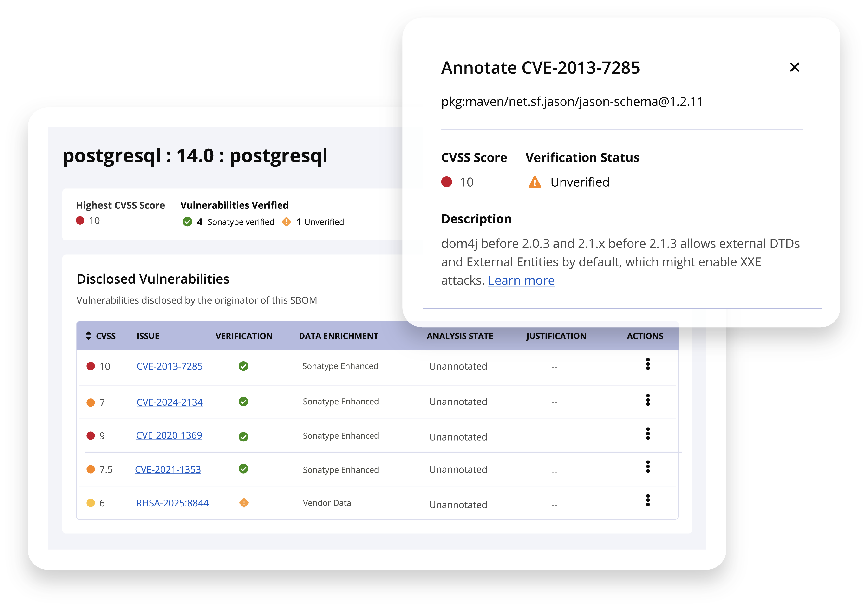Open actions menu for CVE-2021-1353 row
The height and width of the screenshot is (610, 868).
pyautogui.click(x=648, y=467)
